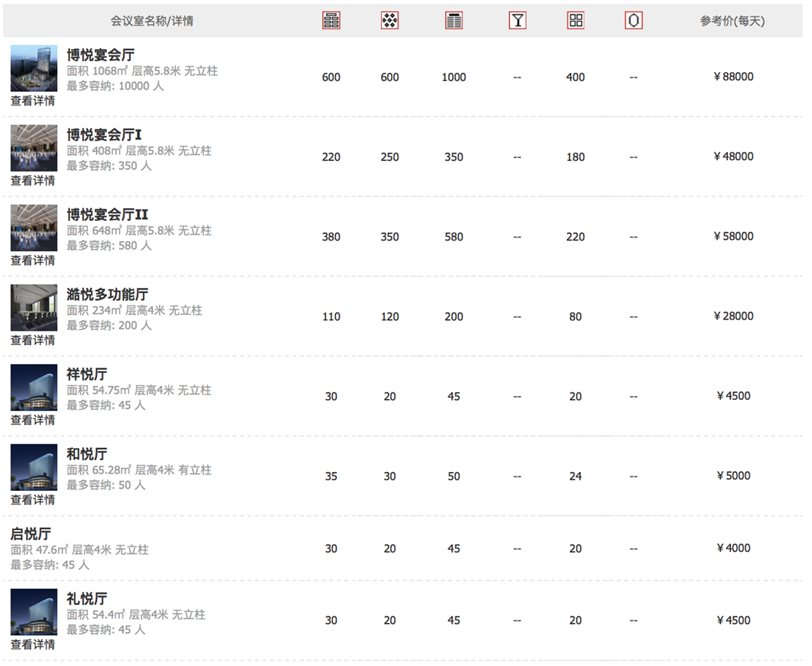
Task: Click the four-squares grouped layout icon
Action: pos(575,21)
